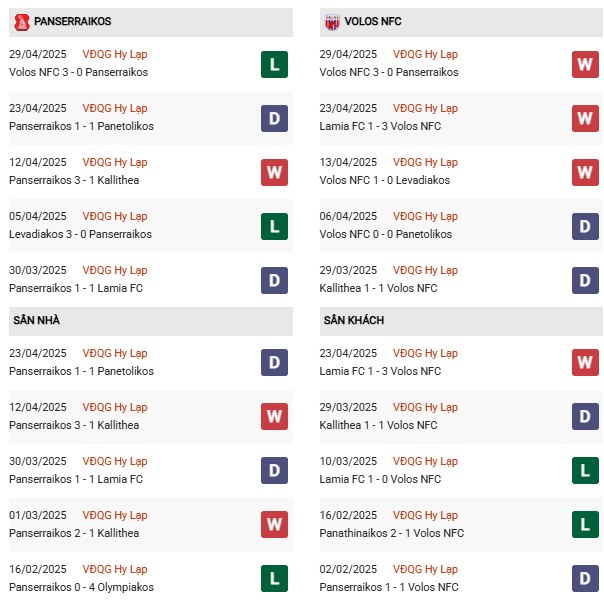This screenshot has height=601, width=604.
Task: Click the red W badge for Panserraikos 3 - 1 Kallithea under Panserraikos
Action: pyautogui.click(x=274, y=172)
